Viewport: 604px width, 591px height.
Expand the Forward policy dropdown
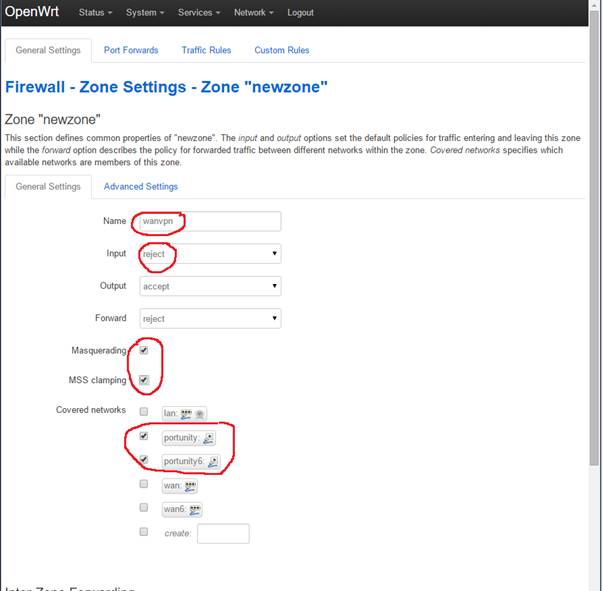pyautogui.click(x=209, y=319)
